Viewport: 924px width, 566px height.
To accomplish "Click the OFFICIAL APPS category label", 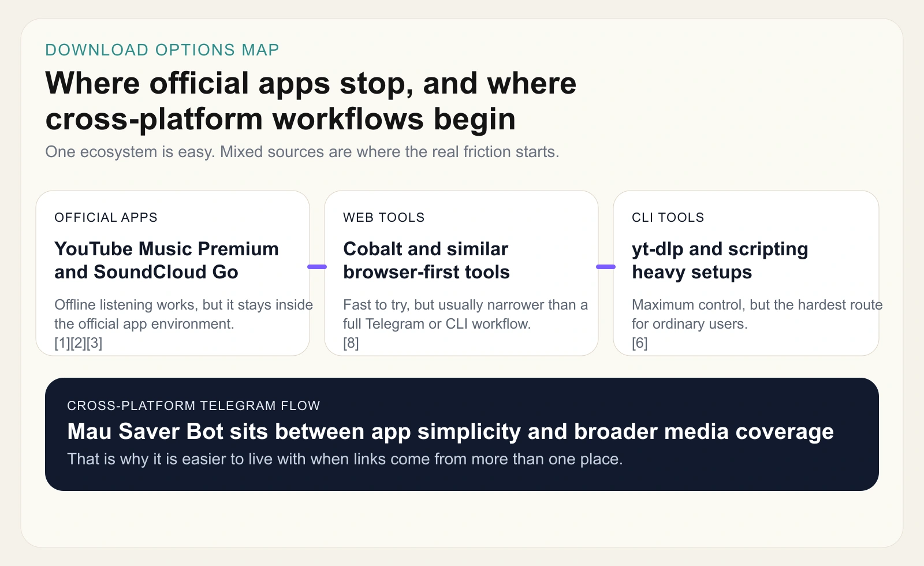I will (106, 218).
